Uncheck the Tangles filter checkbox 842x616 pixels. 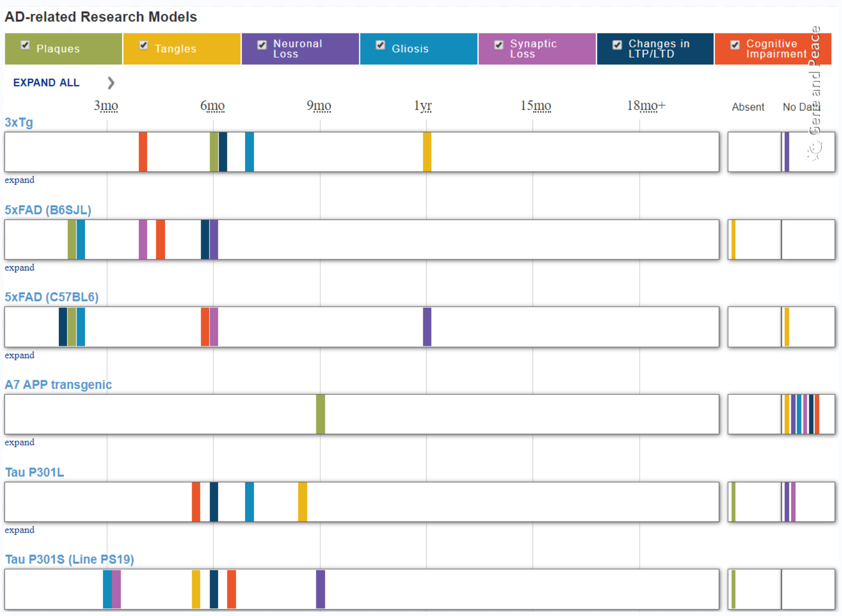tap(144, 45)
